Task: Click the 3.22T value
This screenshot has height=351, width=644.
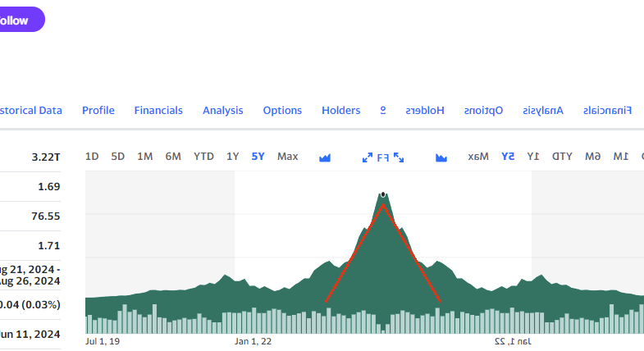Action: point(46,157)
